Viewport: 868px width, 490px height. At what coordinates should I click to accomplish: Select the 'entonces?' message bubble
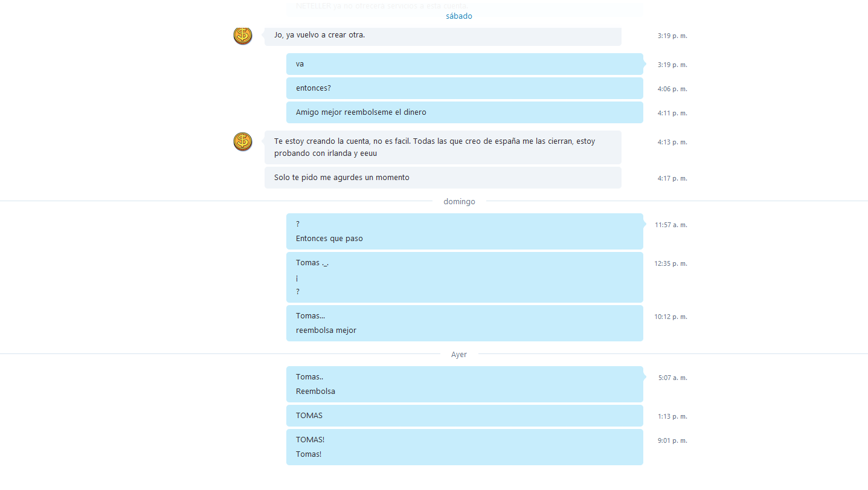point(465,88)
